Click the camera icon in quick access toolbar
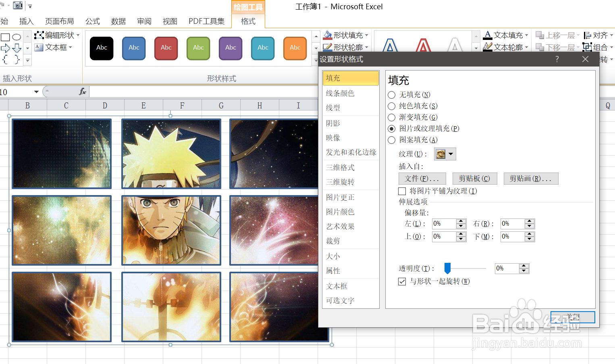This screenshot has width=615, height=364. tap(18, 5)
